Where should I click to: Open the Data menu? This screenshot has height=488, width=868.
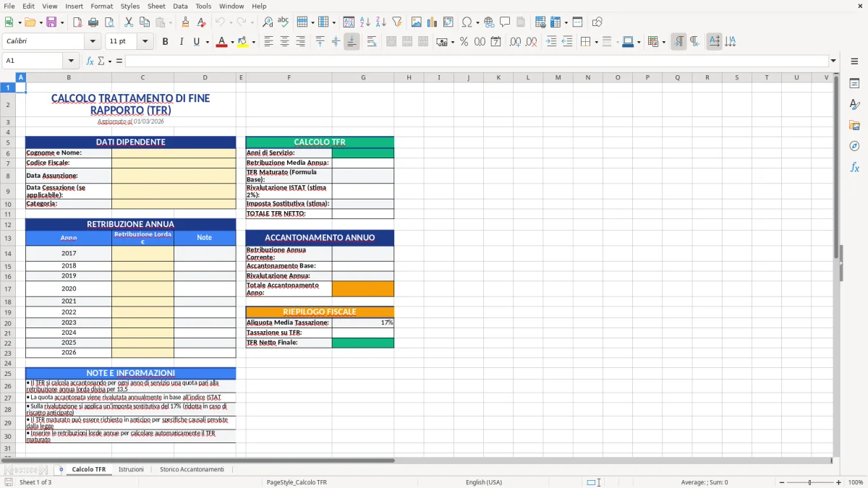coord(180,6)
